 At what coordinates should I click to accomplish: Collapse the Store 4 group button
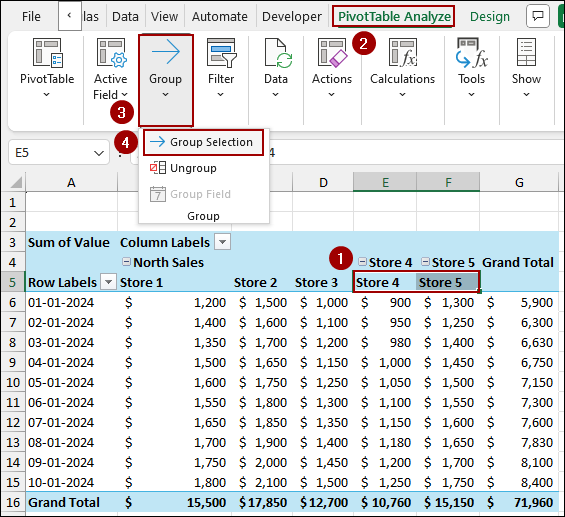tap(362, 262)
